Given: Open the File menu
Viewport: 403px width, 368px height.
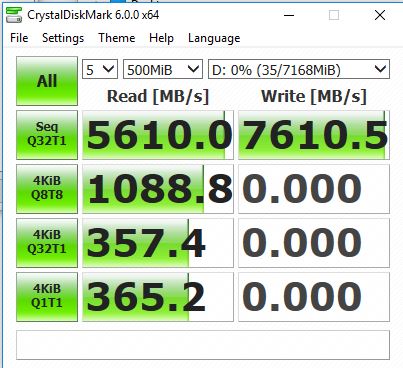Looking at the screenshot, I should [19, 38].
